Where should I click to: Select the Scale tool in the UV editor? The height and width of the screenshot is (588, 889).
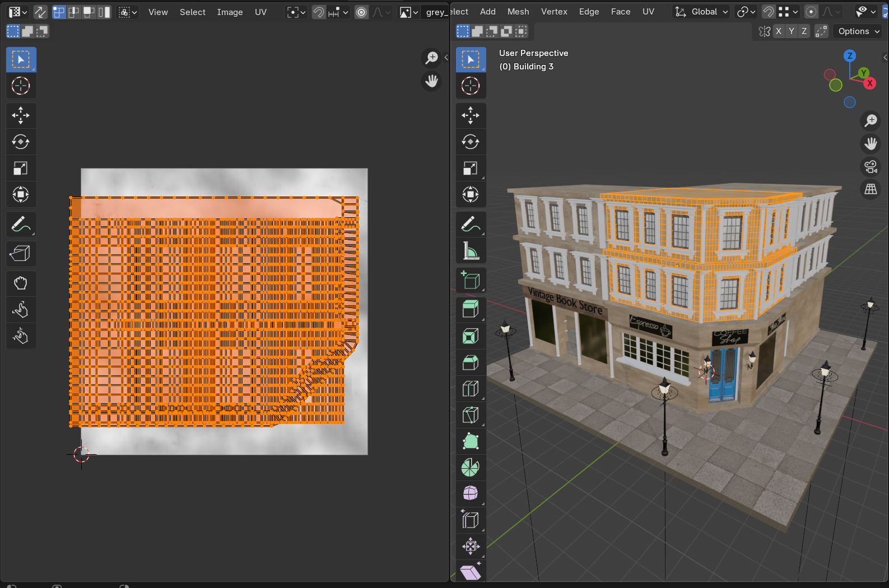coord(21,168)
